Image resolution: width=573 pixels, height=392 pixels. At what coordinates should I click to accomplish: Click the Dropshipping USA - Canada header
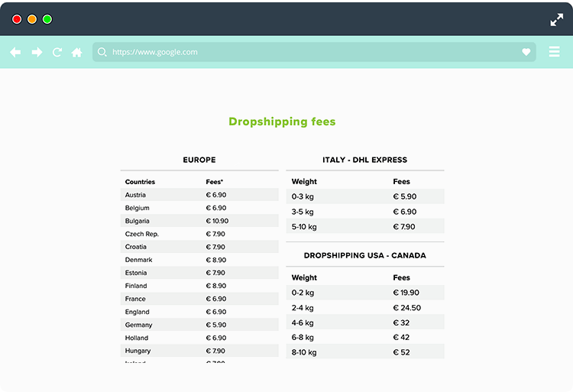pos(364,255)
